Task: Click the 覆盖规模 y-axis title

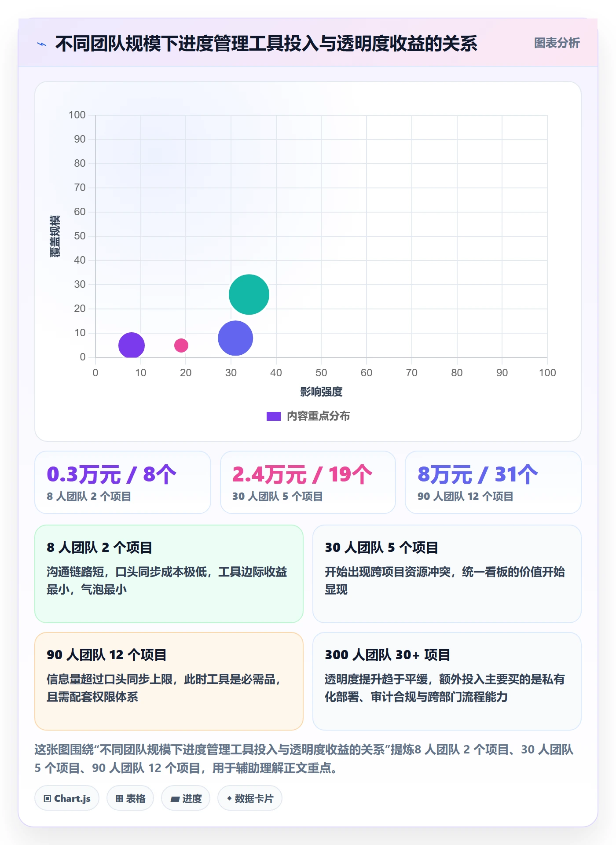Action: tap(55, 236)
